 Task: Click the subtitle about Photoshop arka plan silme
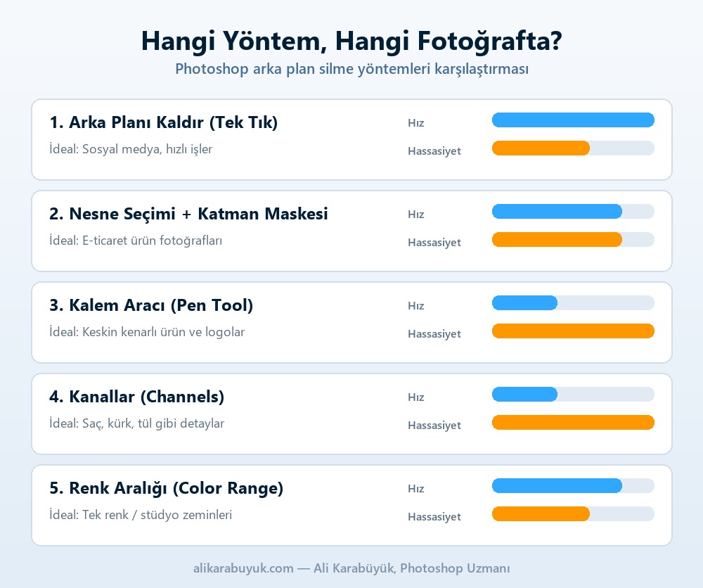(x=351, y=69)
